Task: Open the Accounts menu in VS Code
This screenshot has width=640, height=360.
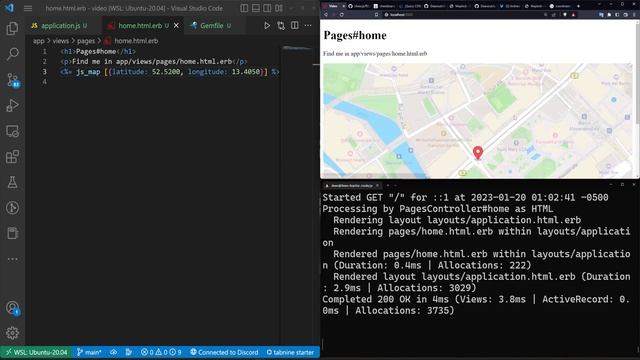Action: click(x=12, y=308)
